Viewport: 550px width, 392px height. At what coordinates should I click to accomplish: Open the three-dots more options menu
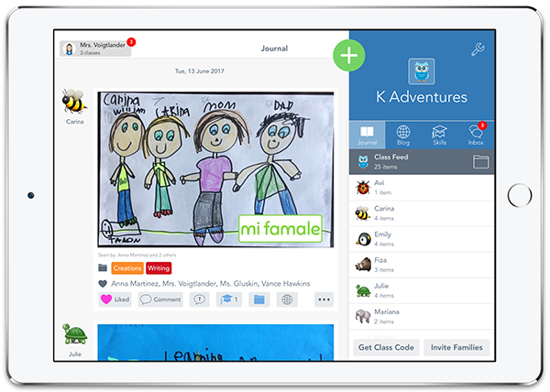point(322,299)
